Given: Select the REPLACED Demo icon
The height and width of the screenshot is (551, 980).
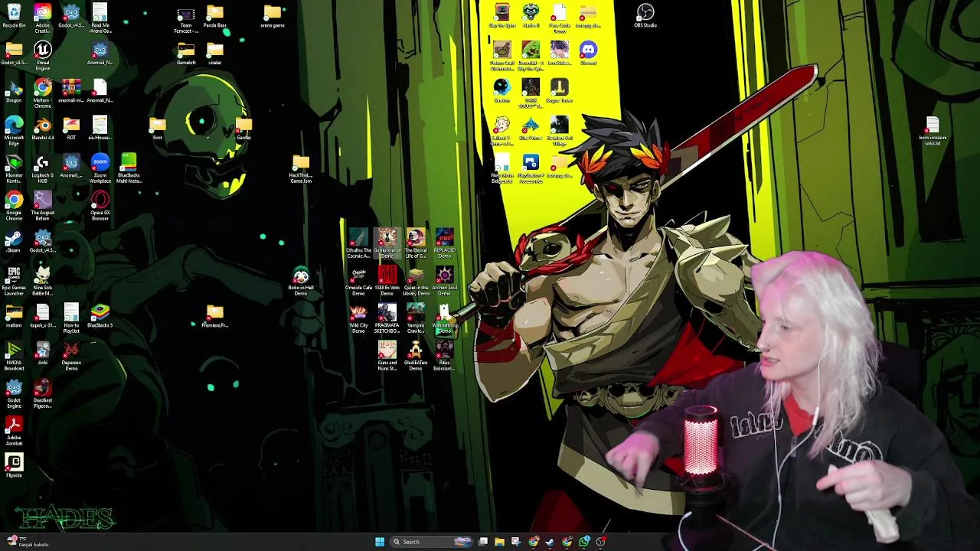Looking at the screenshot, I should pos(445,244).
